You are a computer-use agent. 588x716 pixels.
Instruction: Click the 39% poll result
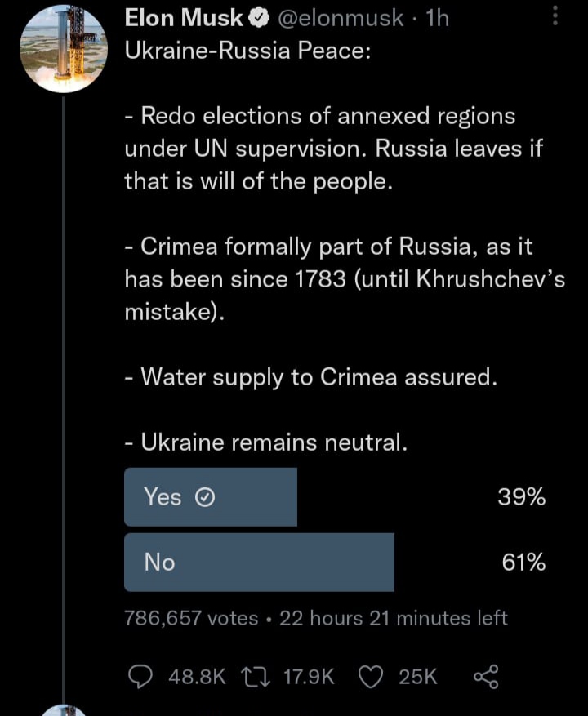click(x=522, y=497)
